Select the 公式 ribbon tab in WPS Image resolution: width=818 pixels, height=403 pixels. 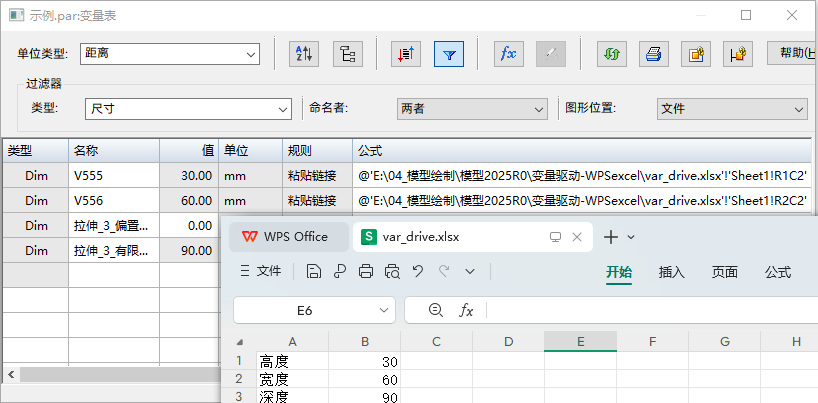point(778,272)
